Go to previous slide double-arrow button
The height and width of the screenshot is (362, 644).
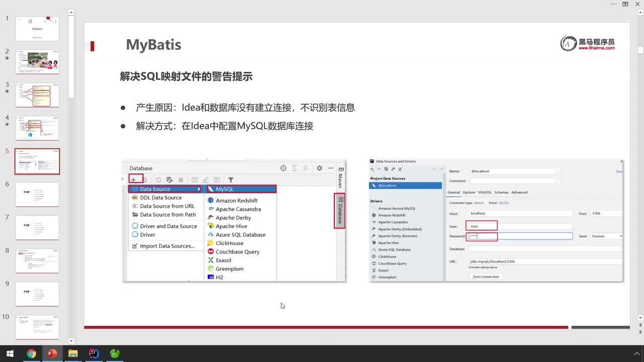640,325
